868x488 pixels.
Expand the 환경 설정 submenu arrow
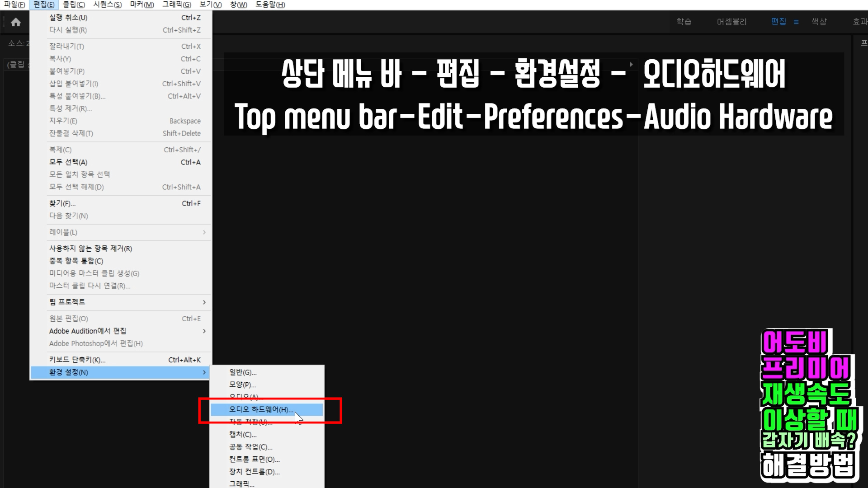204,372
